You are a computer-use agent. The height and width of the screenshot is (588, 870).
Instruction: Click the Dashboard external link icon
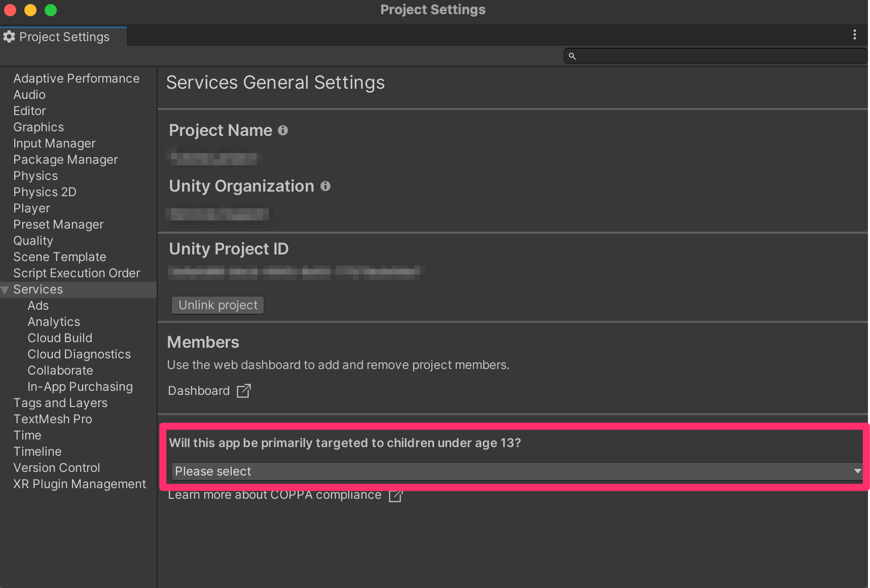pyautogui.click(x=244, y=391)
